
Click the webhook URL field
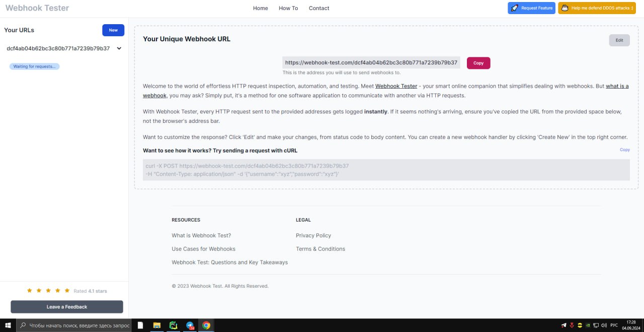point(371,62)
